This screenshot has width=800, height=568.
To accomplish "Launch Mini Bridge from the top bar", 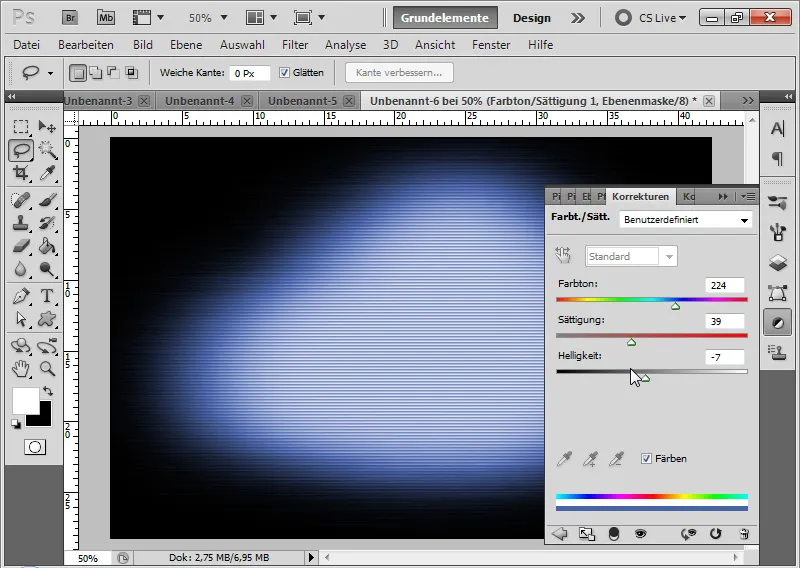I will coord(106,18).
